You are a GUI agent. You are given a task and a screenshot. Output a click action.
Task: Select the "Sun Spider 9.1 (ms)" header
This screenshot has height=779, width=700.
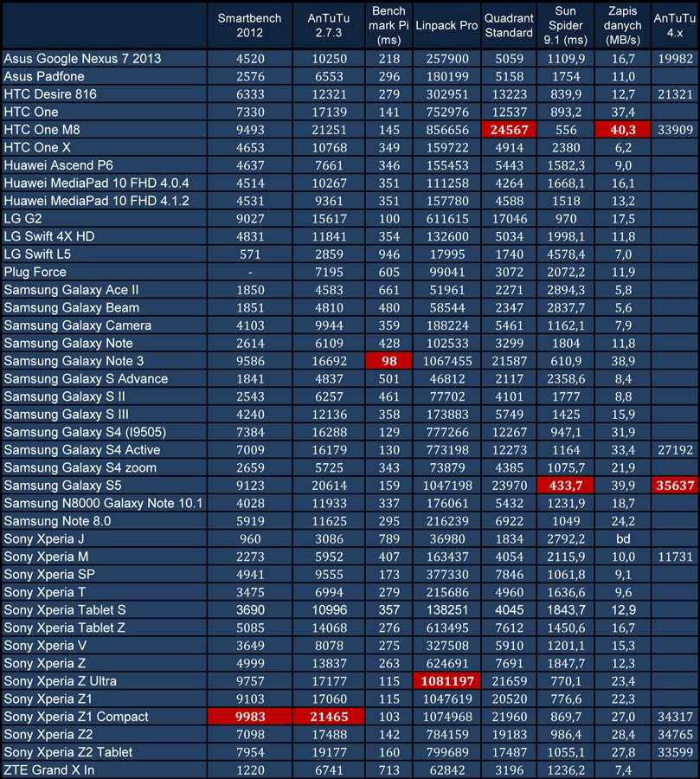click(x=565, y=25)
